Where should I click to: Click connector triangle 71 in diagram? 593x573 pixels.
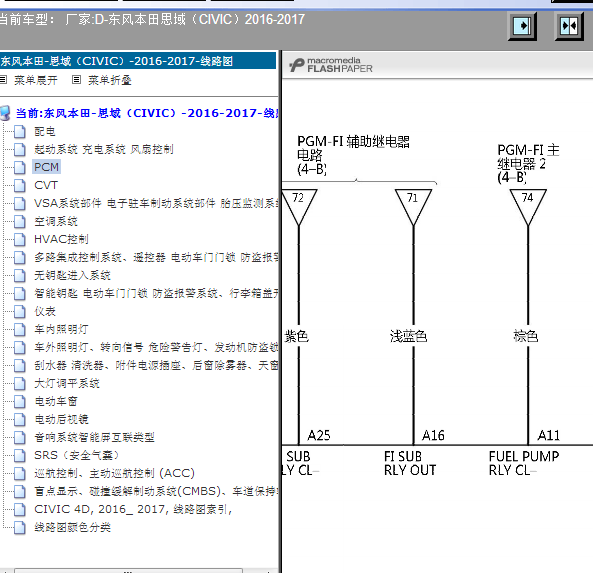pos(413,207)
